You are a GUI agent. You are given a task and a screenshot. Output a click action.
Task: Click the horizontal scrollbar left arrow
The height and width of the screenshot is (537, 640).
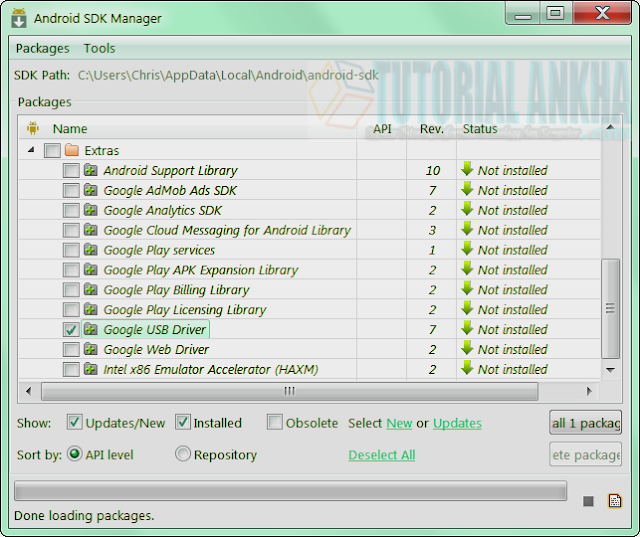(29, 391)
